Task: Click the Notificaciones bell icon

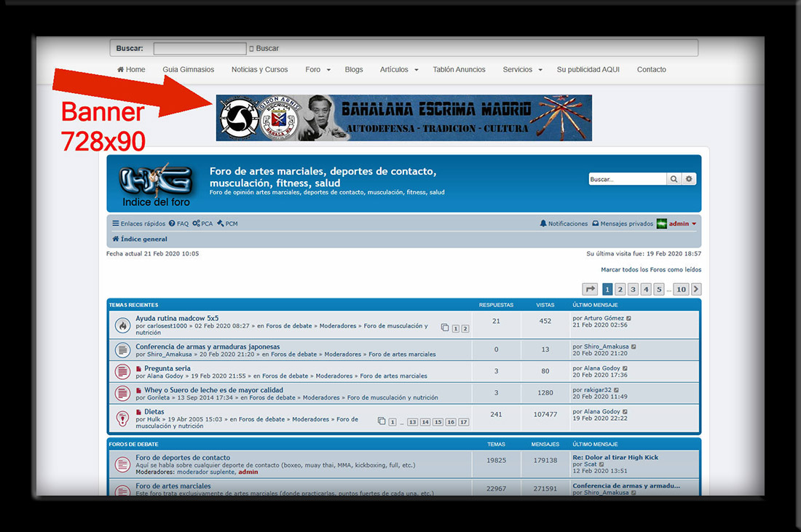Action: (x=543, y=224)
